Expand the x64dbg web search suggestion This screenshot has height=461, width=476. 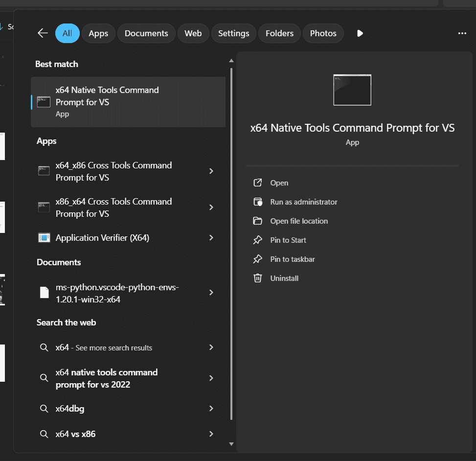pyautogui.click(x=211, y=409)
